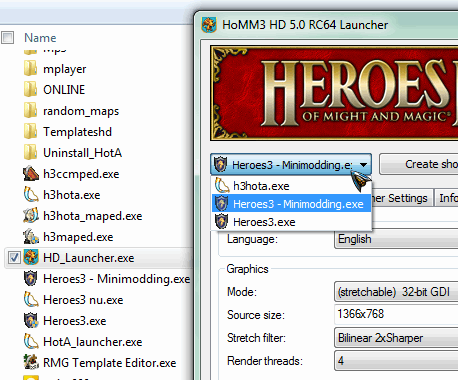
Task: Switch to the Settings tab right of the dropdown list
Action: coord(402,198)
